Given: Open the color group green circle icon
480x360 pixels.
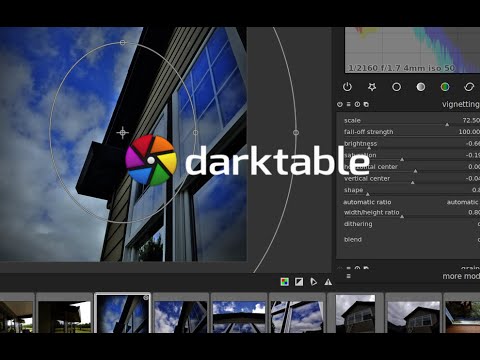Looking at the screenshot, I should [445, 87].
